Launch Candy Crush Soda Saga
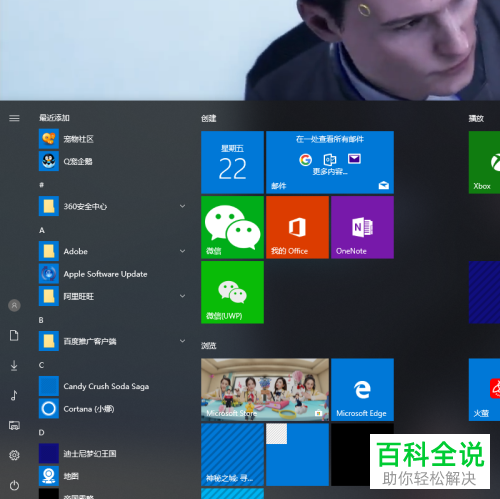Viewport: 500px width, 499px height. [112, 386]
